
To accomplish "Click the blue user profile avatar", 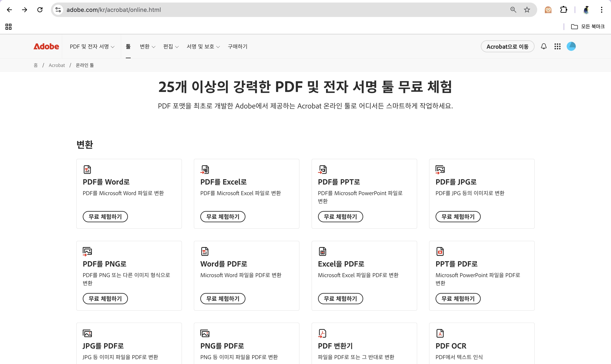I will pyautogui.click(x=571, y=46).
